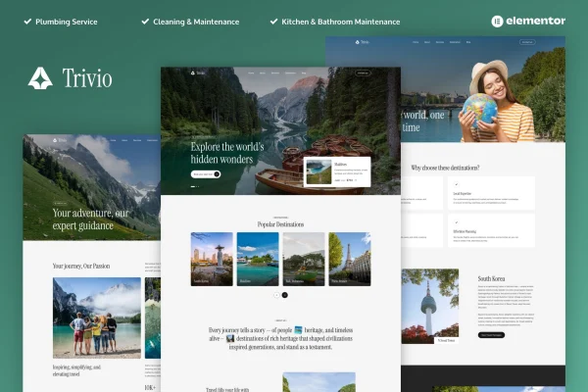
Task: Open the Home menu in right page navbar
Action: (x=416, y=42)
